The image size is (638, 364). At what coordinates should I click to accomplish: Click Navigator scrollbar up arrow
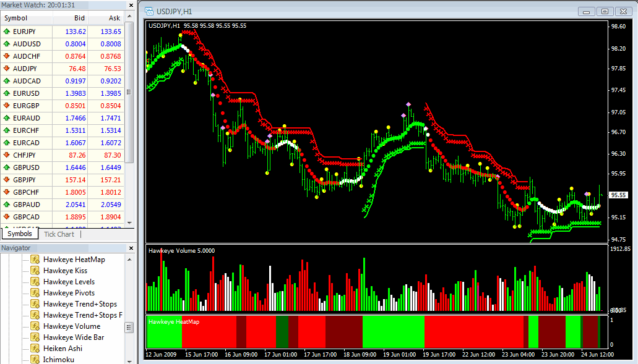coord(129,259)
